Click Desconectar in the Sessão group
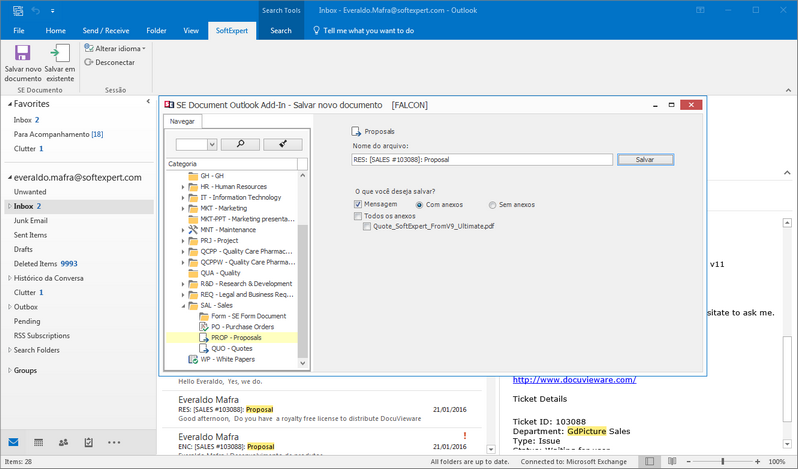 110,62
